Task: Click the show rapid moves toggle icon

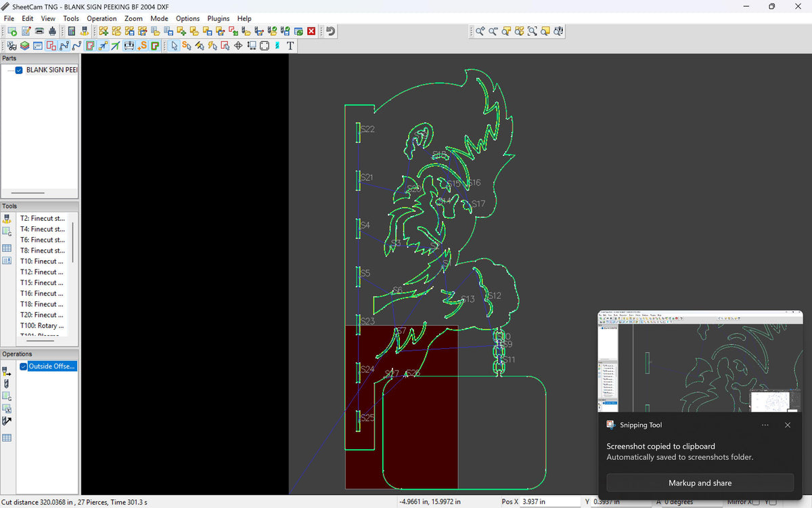Action: (103, 45)
